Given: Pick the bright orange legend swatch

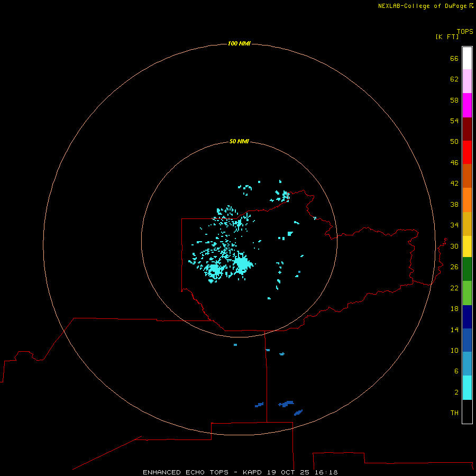Looking at the screenshot, I should click(467, 200).
